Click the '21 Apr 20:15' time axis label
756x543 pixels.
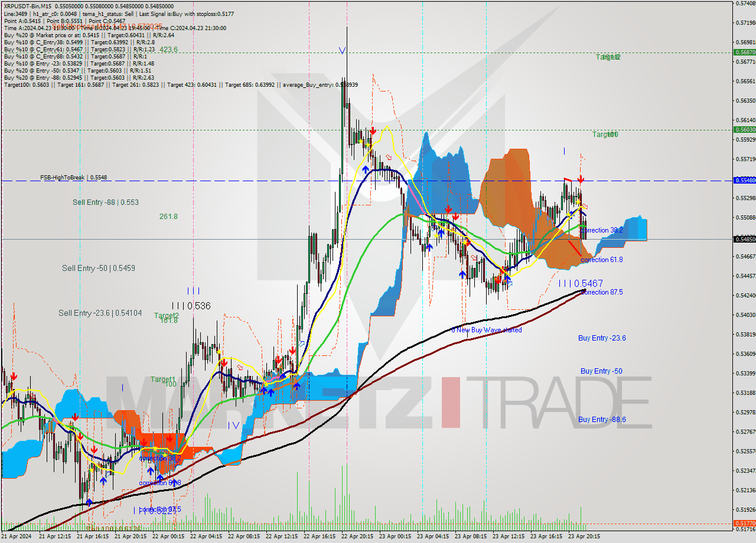pos(131,537)
